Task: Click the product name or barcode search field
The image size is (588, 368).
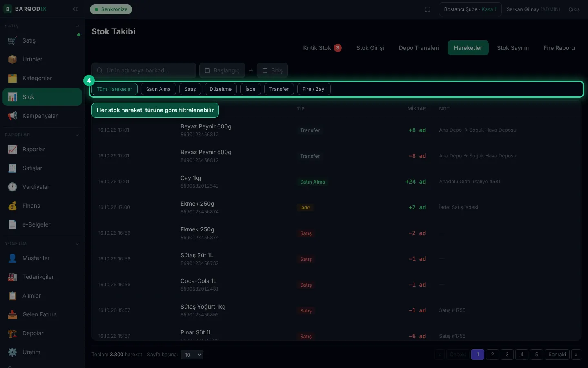Action: point(144,70)
